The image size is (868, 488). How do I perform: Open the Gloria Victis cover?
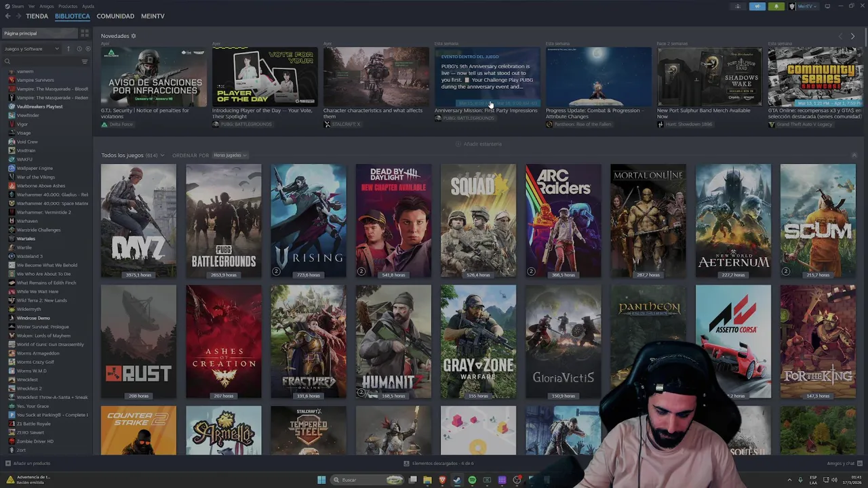[x=563, y=342]
